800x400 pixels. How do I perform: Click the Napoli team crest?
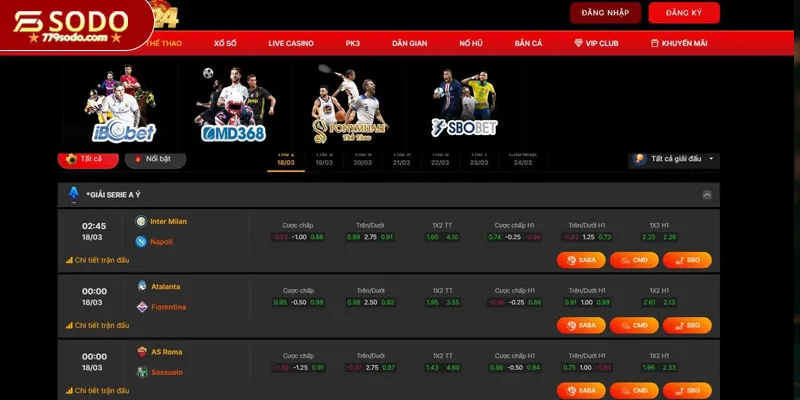141,242
